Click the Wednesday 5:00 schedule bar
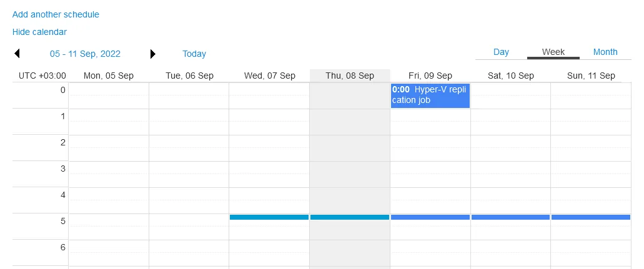 (269, 217)
